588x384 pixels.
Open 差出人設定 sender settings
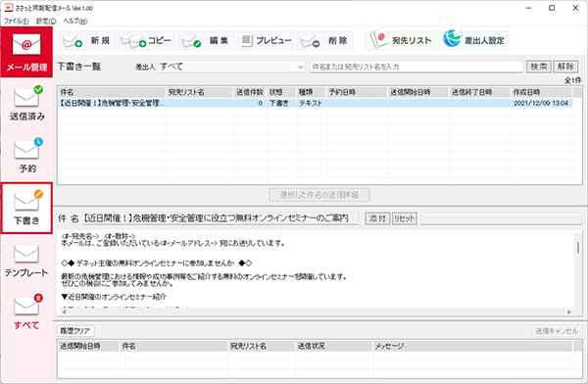(x=472, y=40)
